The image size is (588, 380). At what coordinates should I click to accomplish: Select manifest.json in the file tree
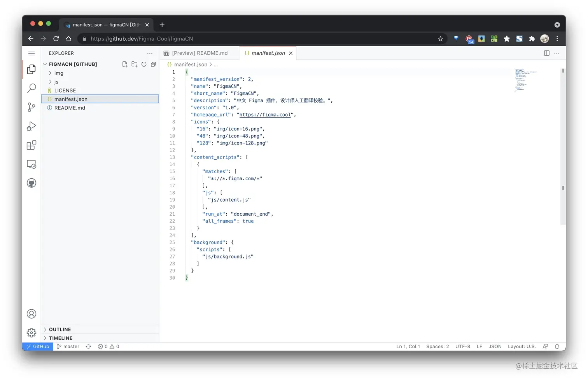(100, 99)
